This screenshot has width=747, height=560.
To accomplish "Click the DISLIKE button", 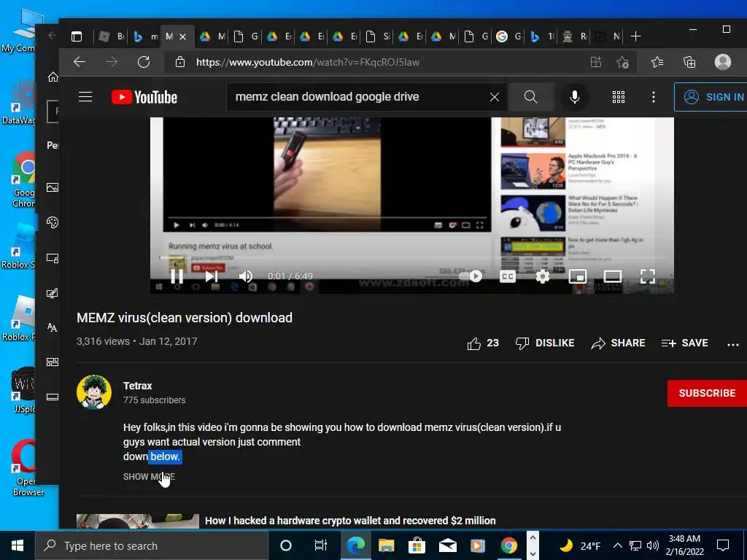I will (x=545, y=343).
